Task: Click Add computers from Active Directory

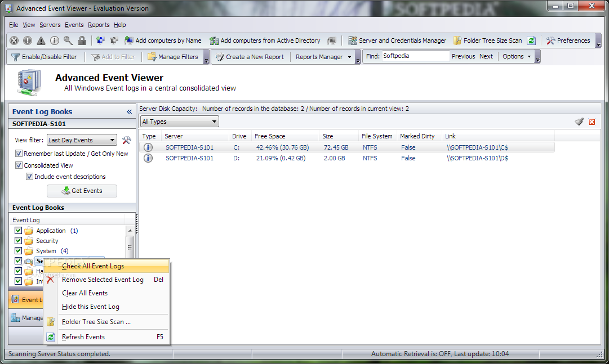Action: pyautogui.click(x=265, y=41)
